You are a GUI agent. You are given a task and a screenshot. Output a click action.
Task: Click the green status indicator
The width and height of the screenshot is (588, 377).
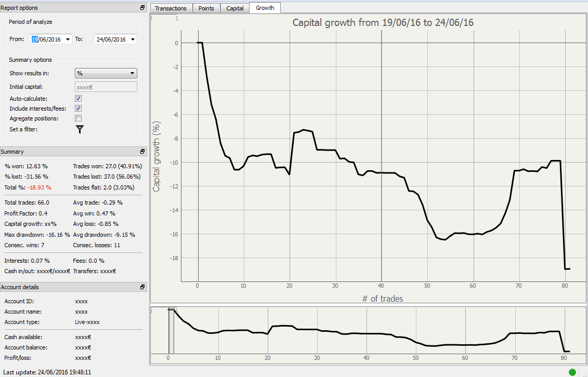(x=572, y=372)
